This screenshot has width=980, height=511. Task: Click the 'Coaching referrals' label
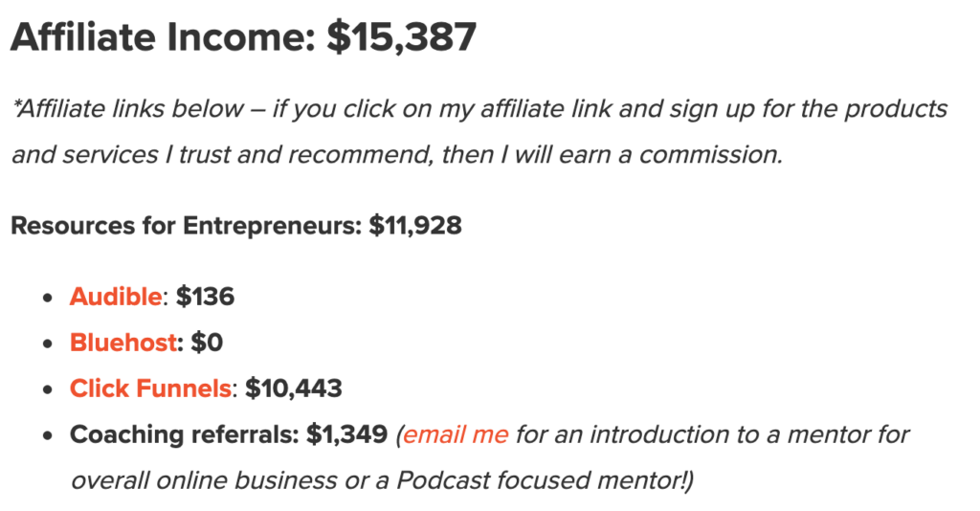click(x=185, y=434)
